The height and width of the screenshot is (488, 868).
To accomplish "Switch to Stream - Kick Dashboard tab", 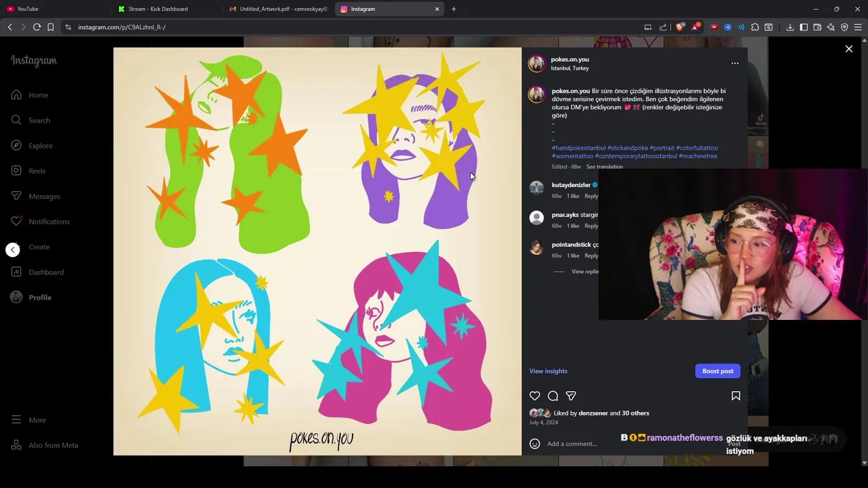I will (x=167, y=9).
